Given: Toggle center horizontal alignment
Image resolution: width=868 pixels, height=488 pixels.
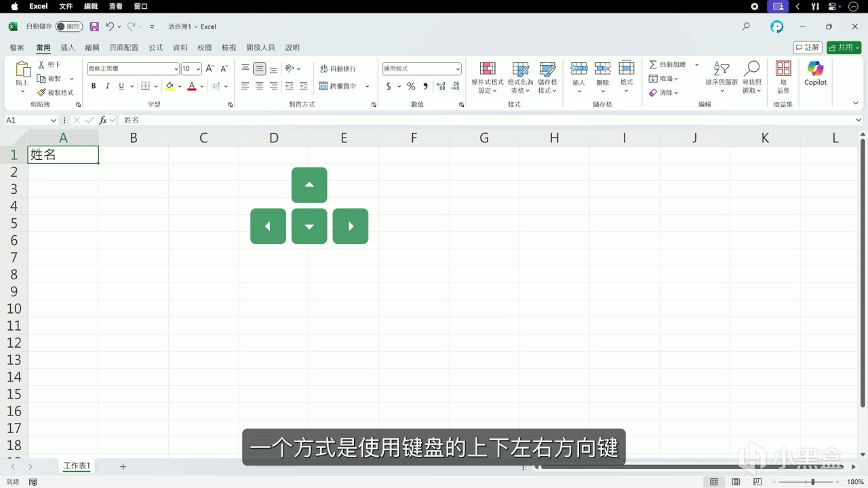Looking at the screenshot, I should (259, 86).
